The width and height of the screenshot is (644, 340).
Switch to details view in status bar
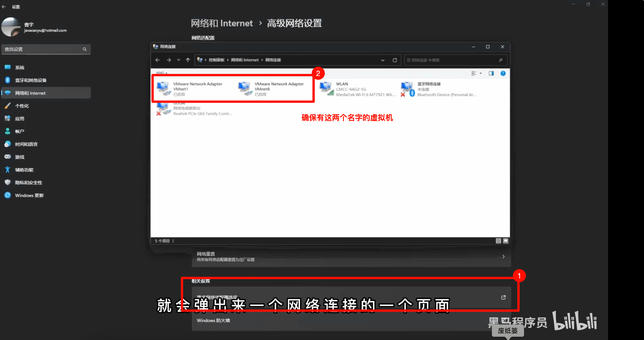498,241
